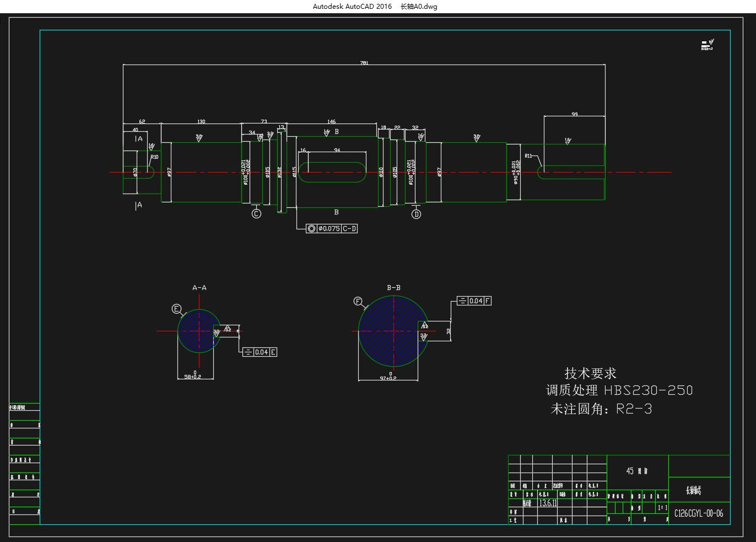Click the ø90 toleranced diameter dimension
The image size is (756, 542).
(516, 173)
